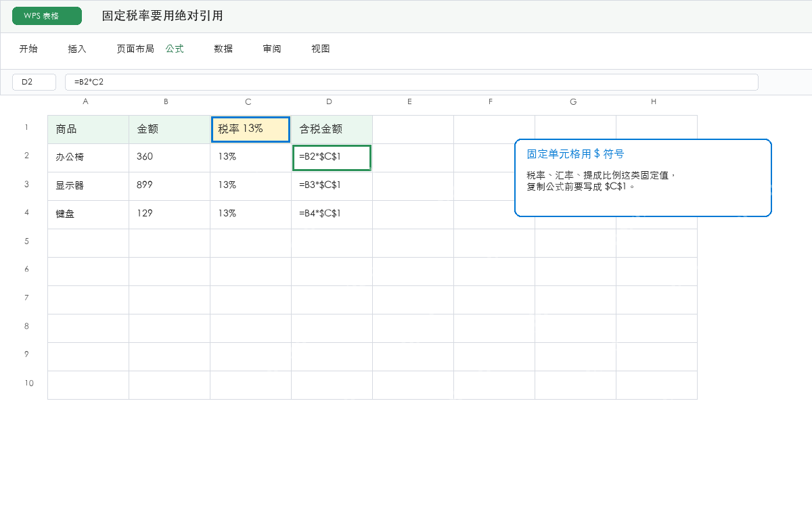The image size is (812, 514).
Task: Select row 7 header
Action: pyautogui.click(x=26, y=298)
